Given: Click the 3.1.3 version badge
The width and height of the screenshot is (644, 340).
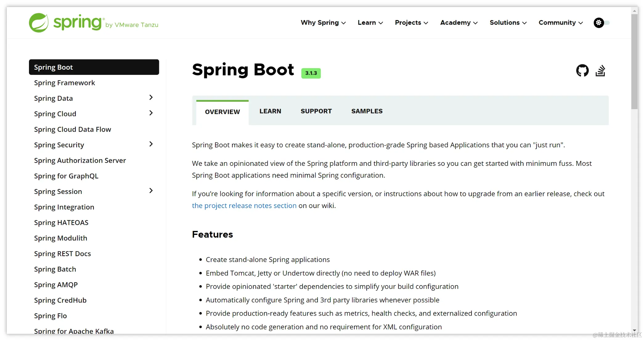Looking at the screenshot, I should 311,73.
